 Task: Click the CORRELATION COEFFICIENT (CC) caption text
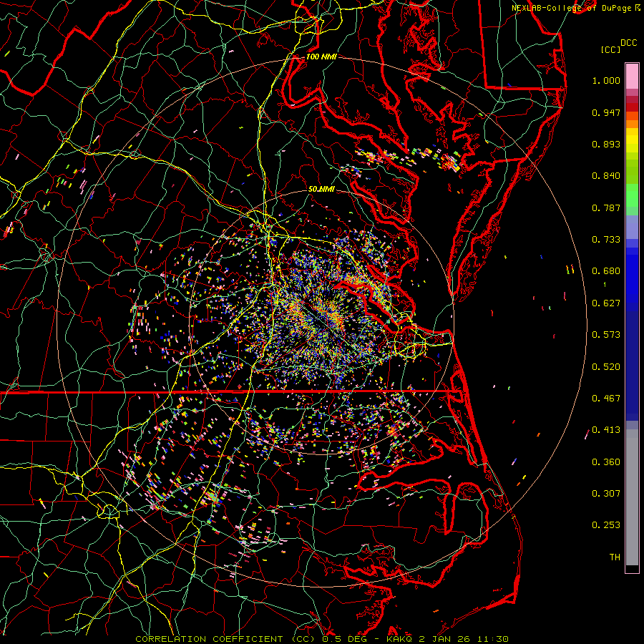pyautogui.click(x=224, y=639)
